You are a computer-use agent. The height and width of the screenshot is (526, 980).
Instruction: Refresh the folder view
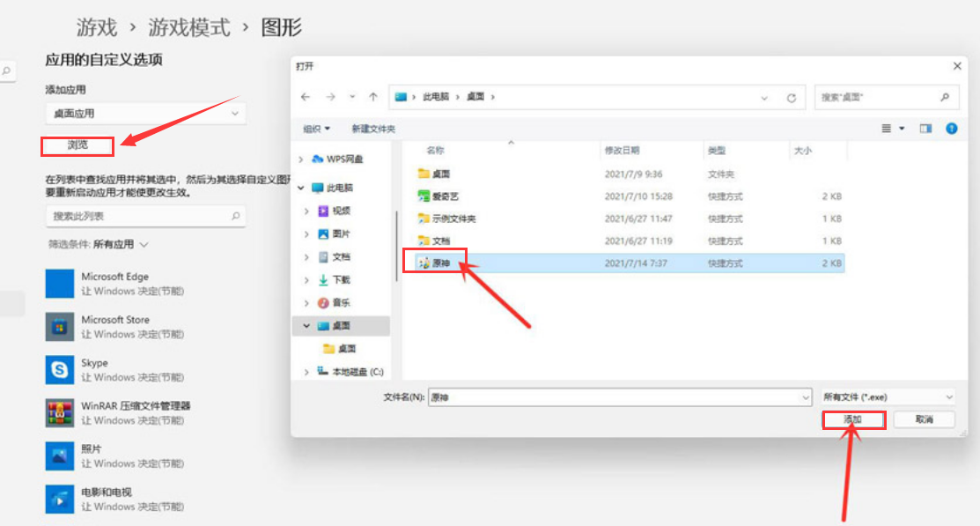[x=792, y=97]
